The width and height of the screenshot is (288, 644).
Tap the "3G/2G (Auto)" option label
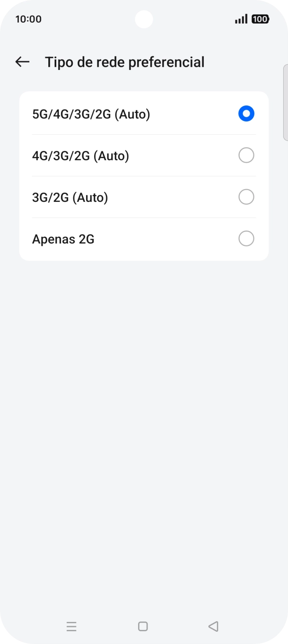[70, 197]
